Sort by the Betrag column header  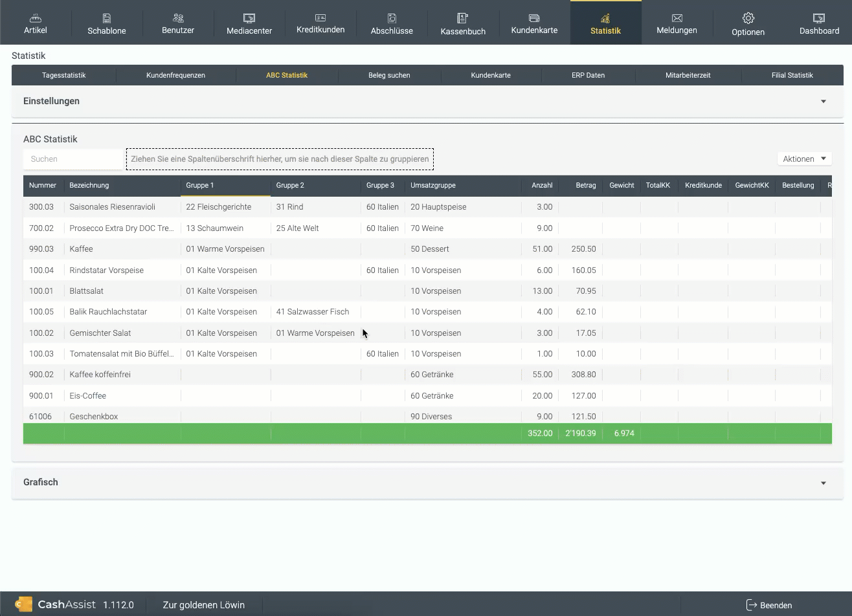(580, 185)
